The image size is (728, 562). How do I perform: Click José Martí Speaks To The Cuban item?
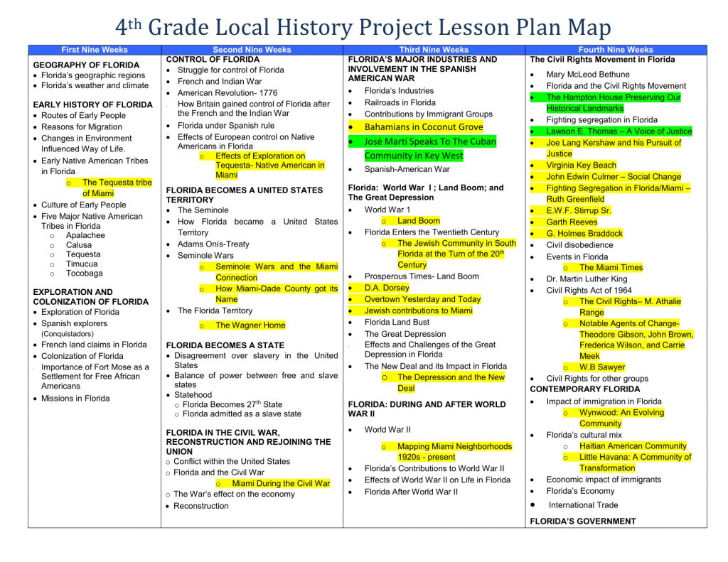(430, 141)
